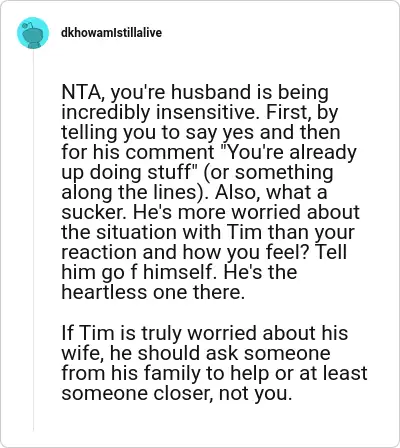
Task: Visit the dkhowamIstillalive username profile link
Action: (111, 33)
